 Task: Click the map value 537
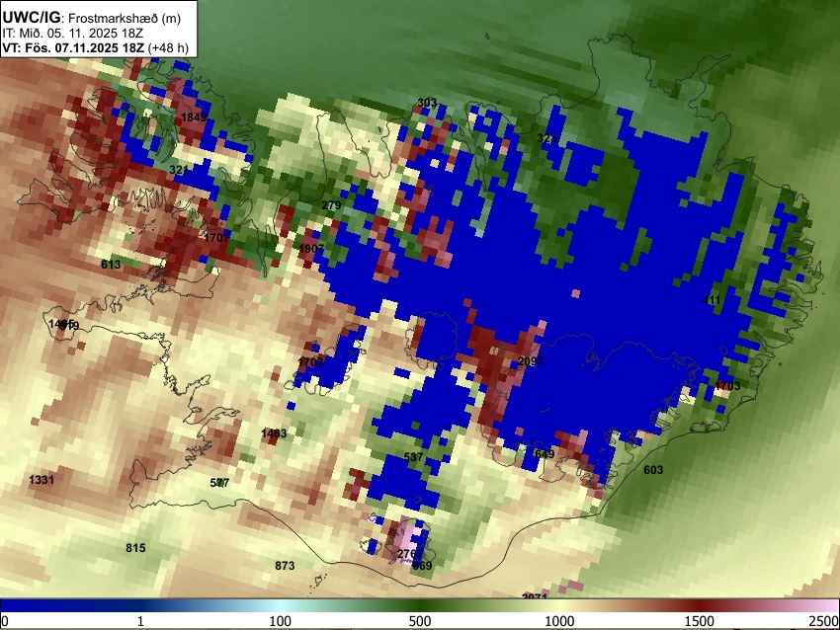(413, 457)
